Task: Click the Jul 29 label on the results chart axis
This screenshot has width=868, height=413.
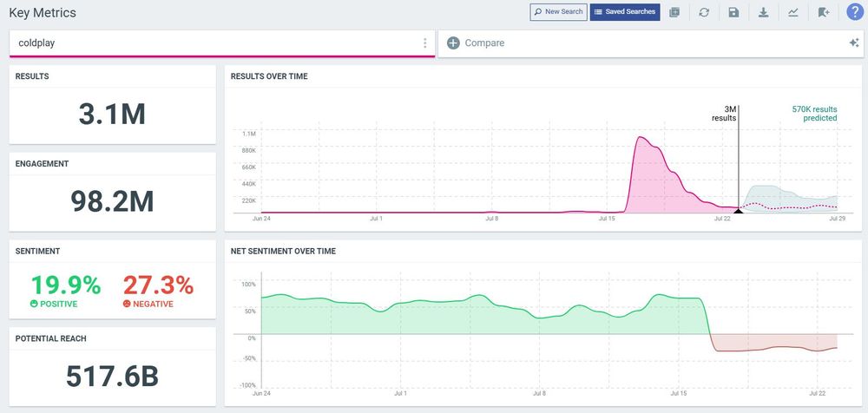Action: [837, 219]
